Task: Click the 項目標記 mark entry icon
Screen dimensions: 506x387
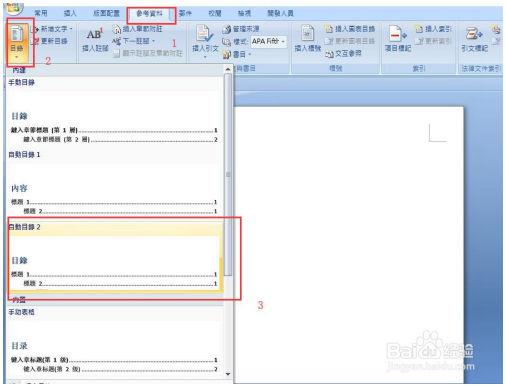Action: pos(397,34)
